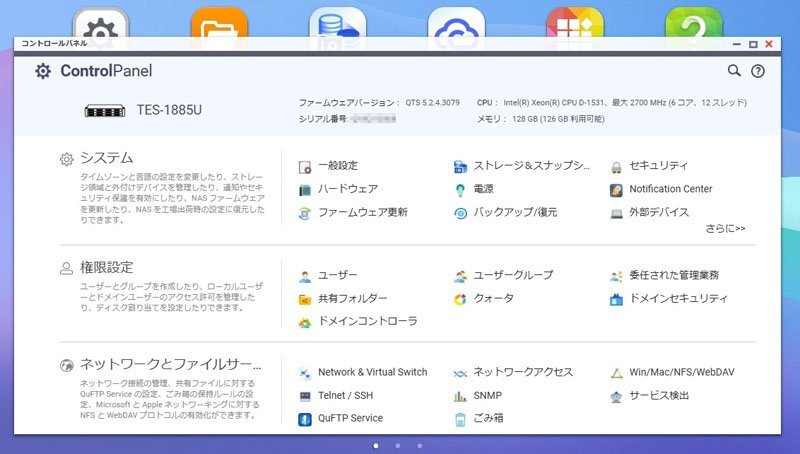Open the セキュリティ padlock icon
The width and height of the screenshot is (800, 454).
[x=616, y=166]
